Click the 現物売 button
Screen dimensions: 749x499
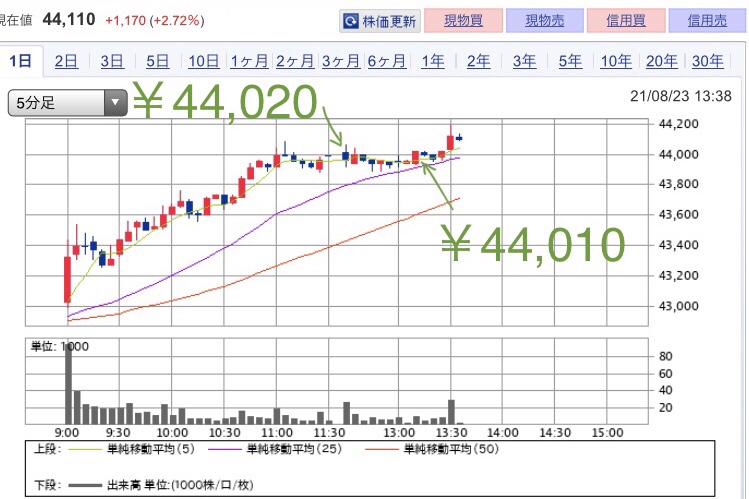(545, 21)
